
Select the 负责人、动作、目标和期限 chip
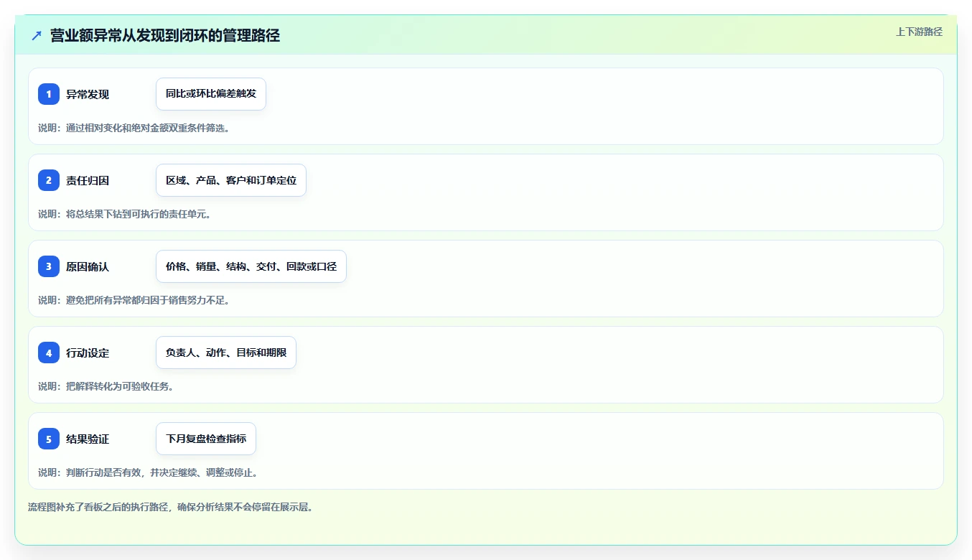(226, 353)
